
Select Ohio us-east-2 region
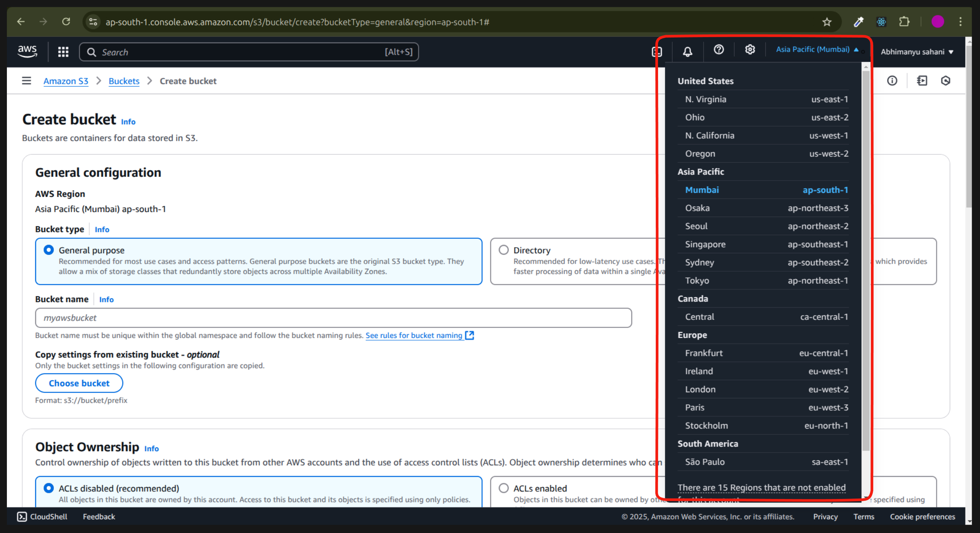pyautogui.click(x=763, y=117)
